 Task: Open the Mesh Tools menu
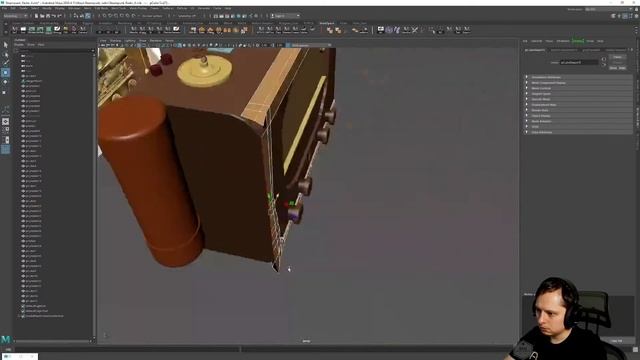pyautogui.click(x=119, y=8)
